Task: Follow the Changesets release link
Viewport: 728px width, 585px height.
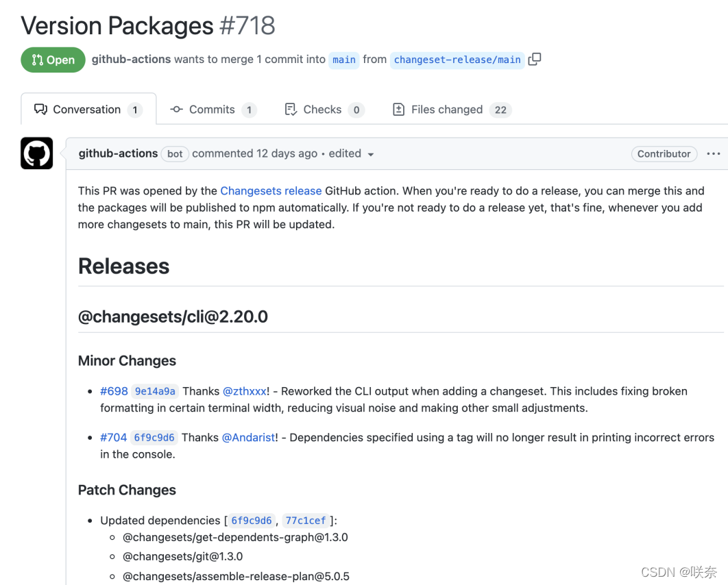Action: 271,190
